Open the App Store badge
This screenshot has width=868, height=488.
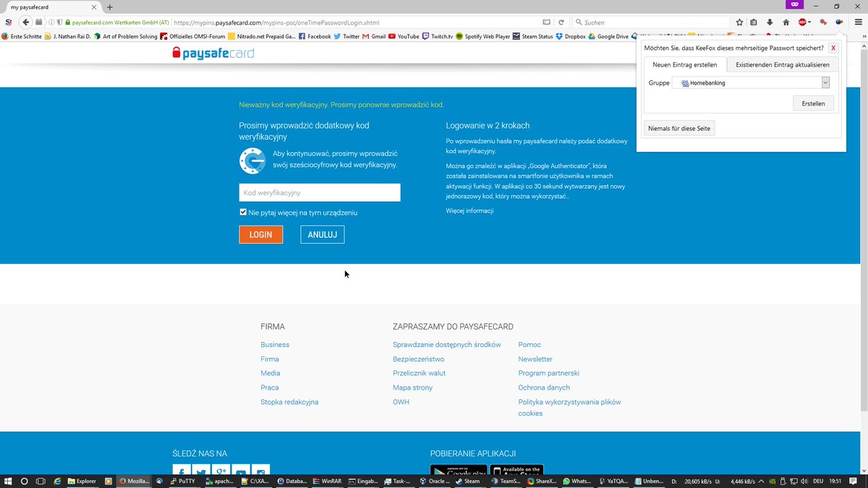click(x=516, y=471)
